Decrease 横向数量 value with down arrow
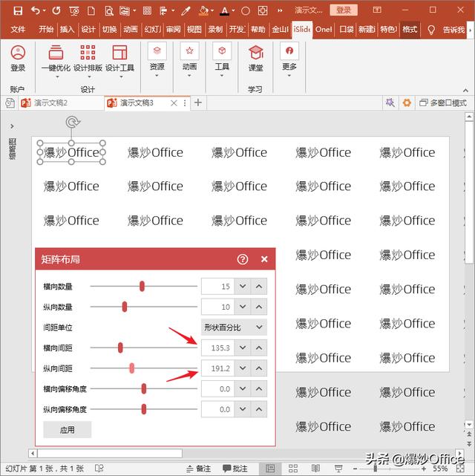 click(243, 286)
